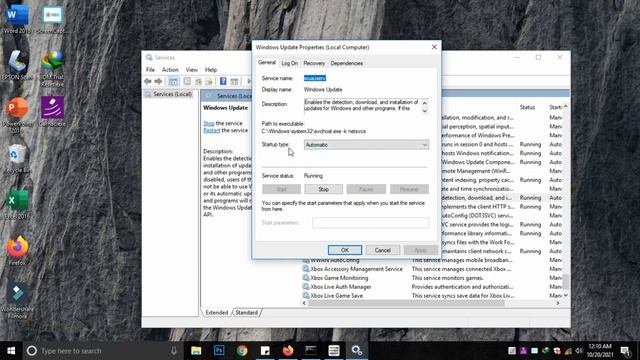Click services list scroll right arrow
Image resolution: width=640 pixels, height=360 pixels.
click(x=558, y=303)
